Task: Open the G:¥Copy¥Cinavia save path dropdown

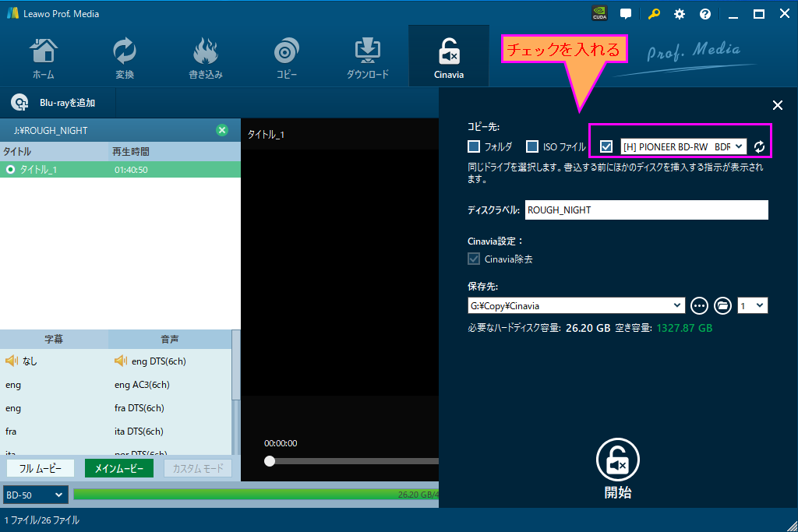Action: click(576, 305)
